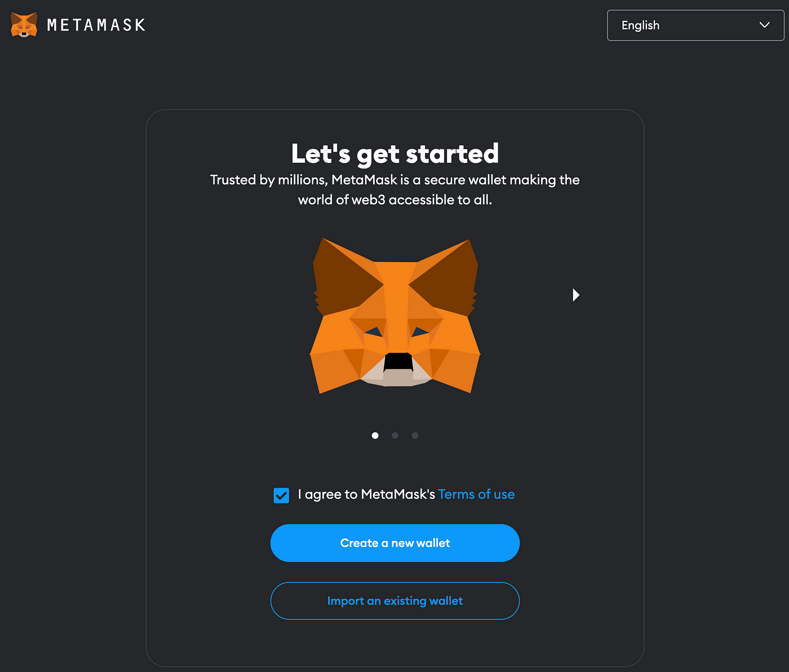Uncheck the Terms of use agreement checkbox
Image resolution: width=789 pixels, height=672 pixels.
[281, 495]
